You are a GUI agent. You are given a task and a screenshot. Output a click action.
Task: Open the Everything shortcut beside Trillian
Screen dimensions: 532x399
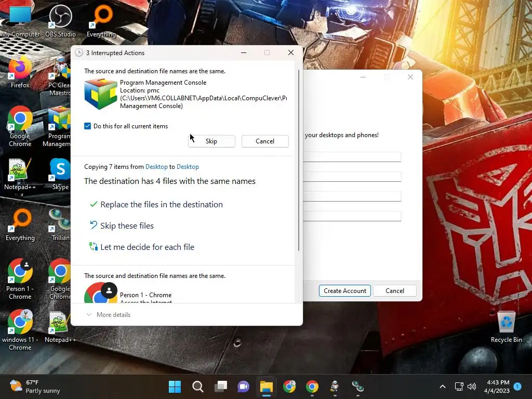[x=20, y=225]
